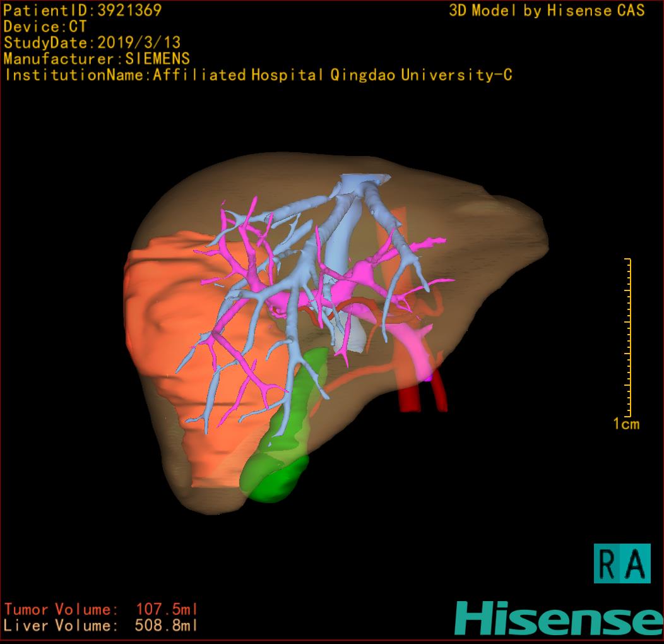
Task: Click the letter R in orientation marker
Action: pyautogui.click(x=608, y=563)
